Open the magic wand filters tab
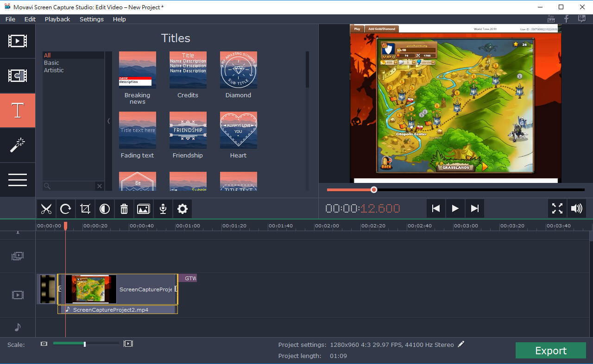 18,145
